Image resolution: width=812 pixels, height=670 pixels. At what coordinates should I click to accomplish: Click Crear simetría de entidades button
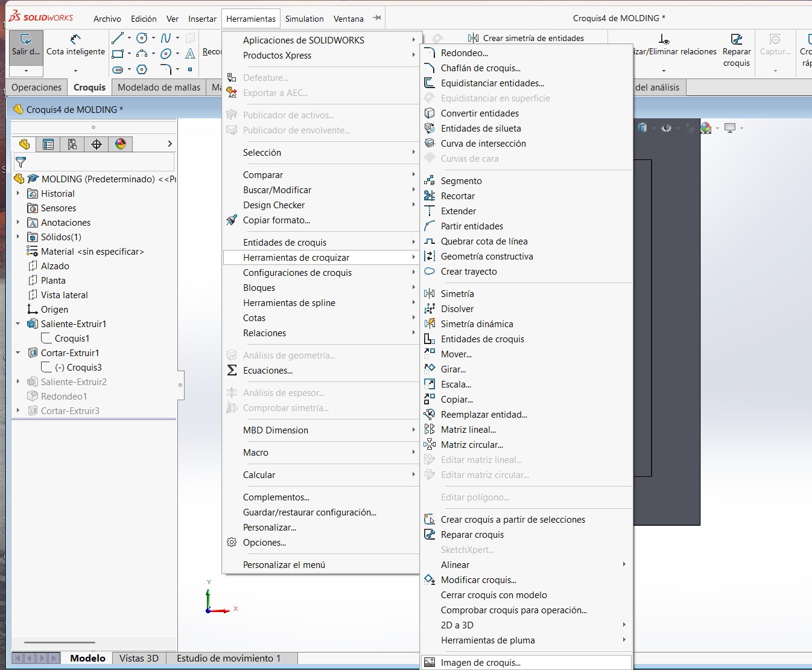click(x=526, y=38)
